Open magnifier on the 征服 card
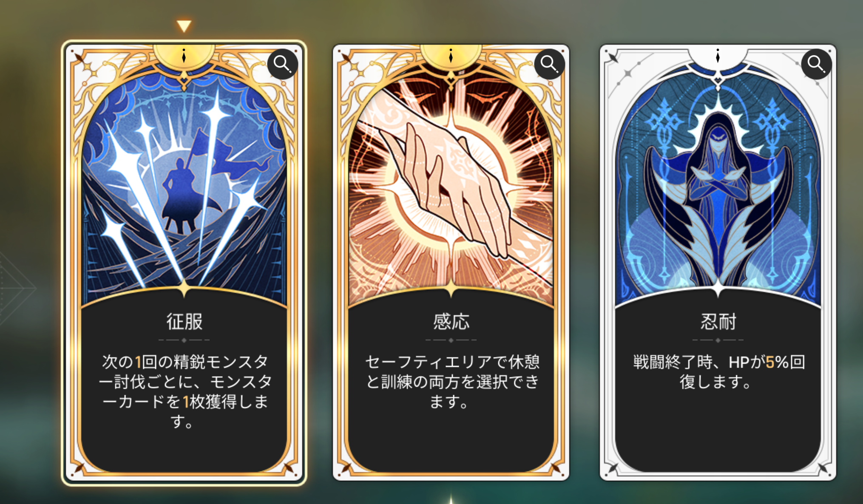863x504 pixels. click(282, 64)
